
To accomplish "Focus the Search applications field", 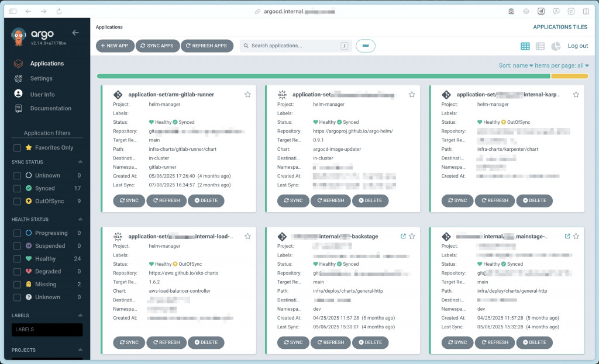I will tap(295, 46).
